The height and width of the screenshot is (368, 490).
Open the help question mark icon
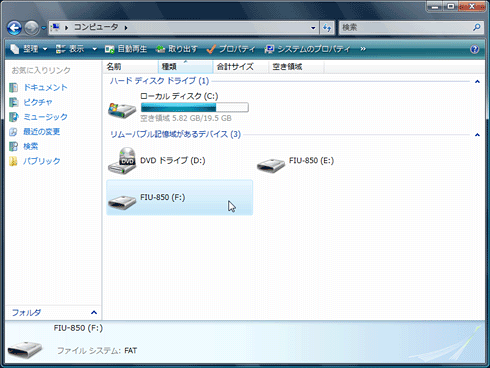[x=475, y=49]
